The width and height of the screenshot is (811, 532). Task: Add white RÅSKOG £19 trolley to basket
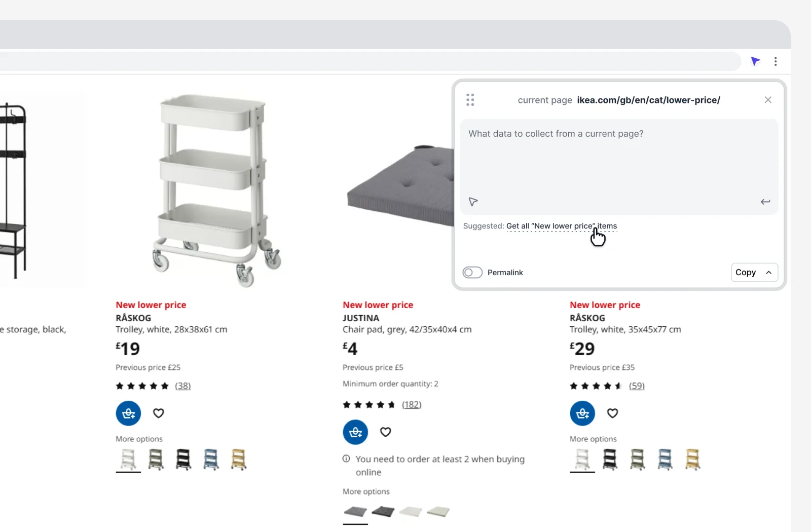tap(128, 413)
